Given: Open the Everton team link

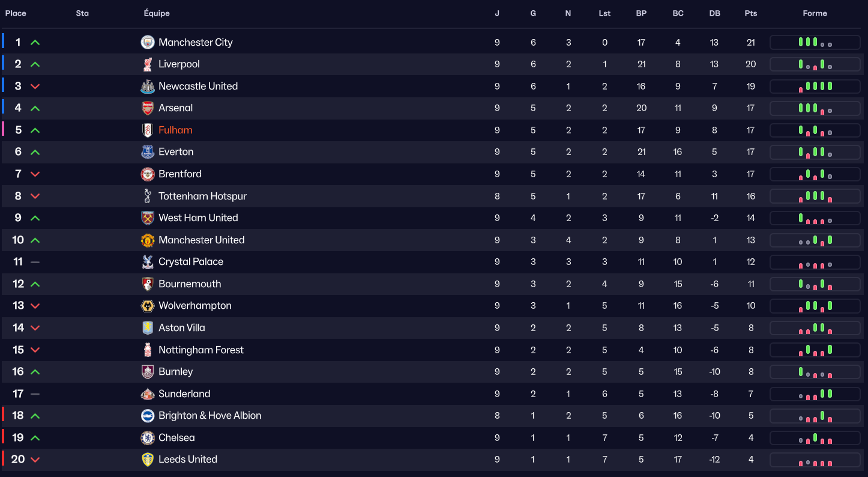Looking at the screenshot, I should pos(176,152).
